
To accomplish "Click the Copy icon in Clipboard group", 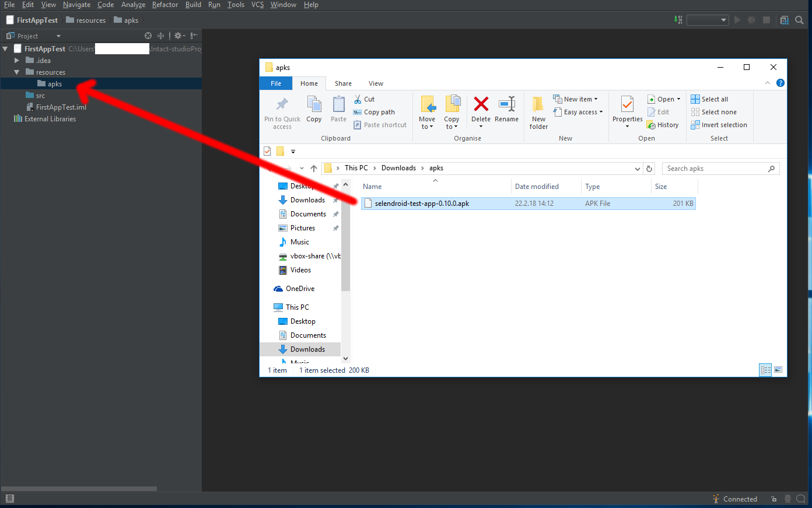I will point(314,109).
